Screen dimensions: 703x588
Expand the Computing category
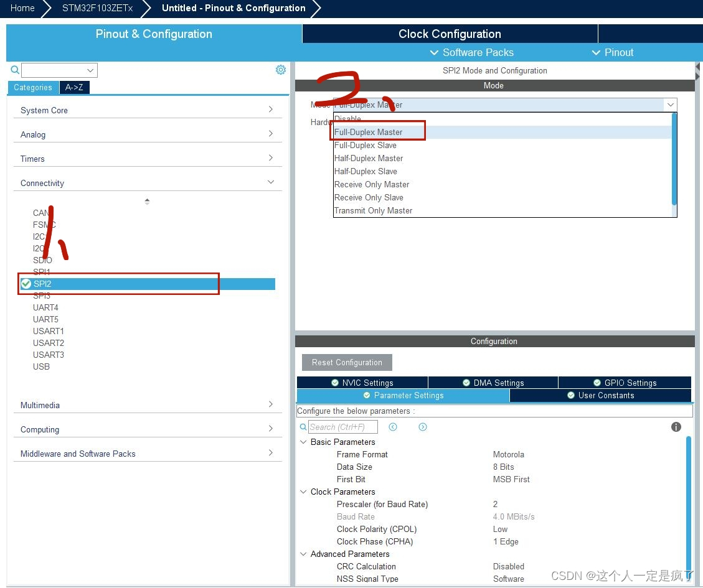271,429
